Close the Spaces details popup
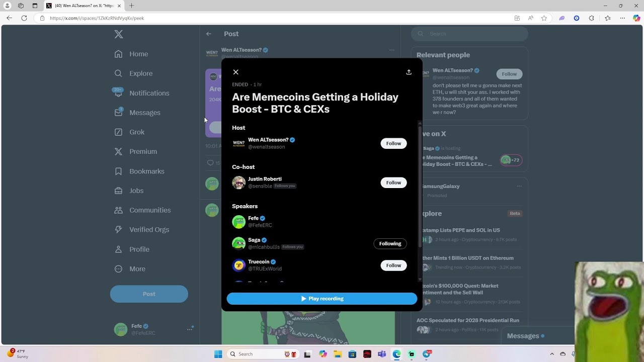 pos(235,72)
